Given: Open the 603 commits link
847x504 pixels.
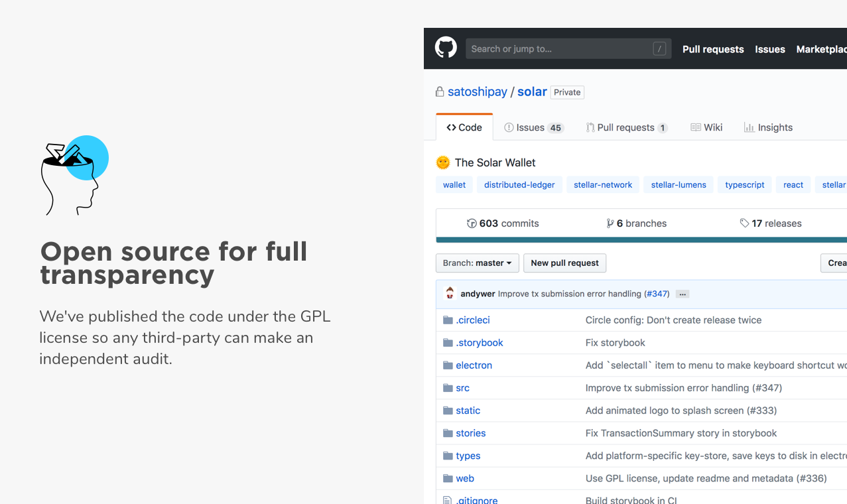Looking at the screenshot, I should [x=503, y=223].
